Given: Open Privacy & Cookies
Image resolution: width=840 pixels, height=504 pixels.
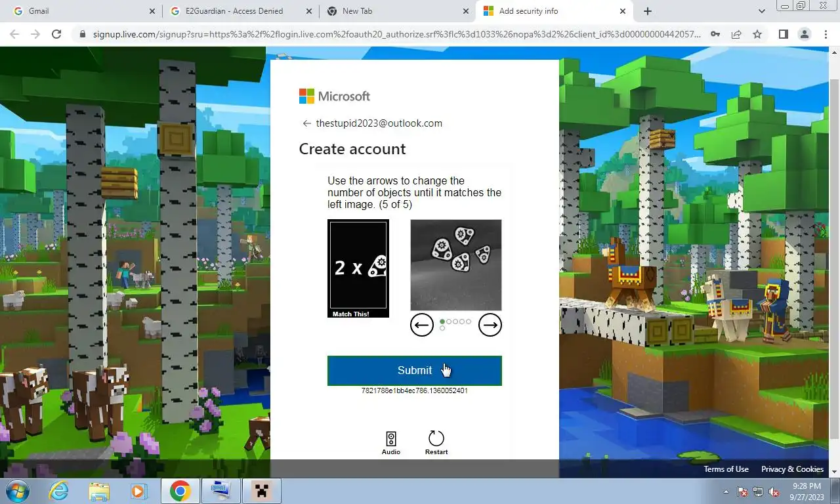Looking at the screenshot, I should pyautogui.click(x=792, y=469).
